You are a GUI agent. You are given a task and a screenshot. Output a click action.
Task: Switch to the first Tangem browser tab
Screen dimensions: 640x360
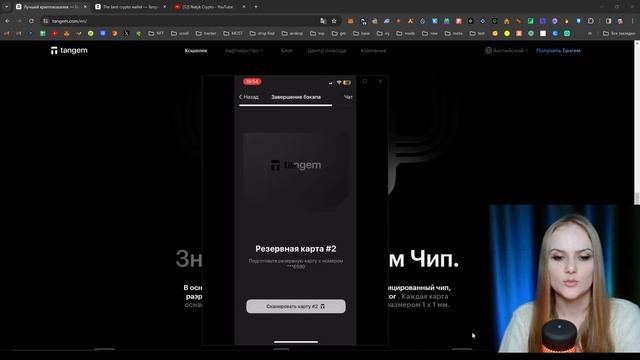click(51, 7)
